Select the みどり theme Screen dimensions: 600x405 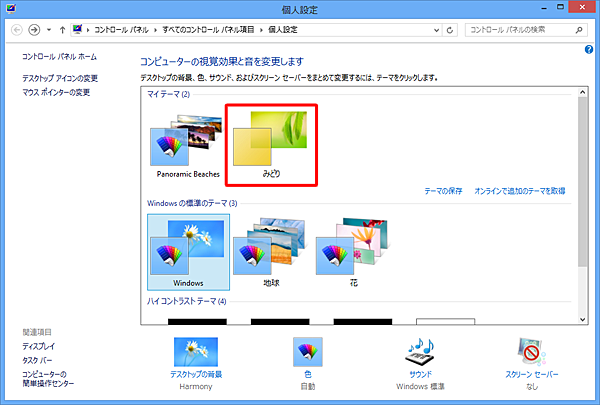(x=271, y=145)
